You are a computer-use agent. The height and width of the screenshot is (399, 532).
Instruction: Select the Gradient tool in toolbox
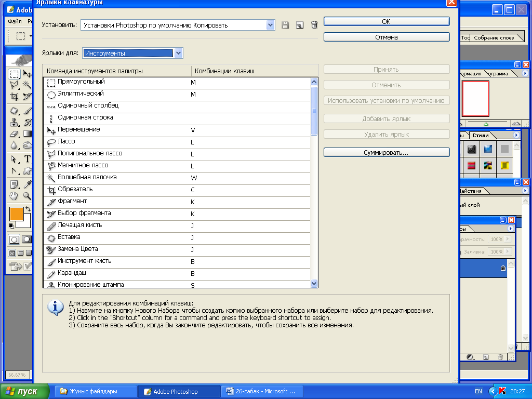27,134
